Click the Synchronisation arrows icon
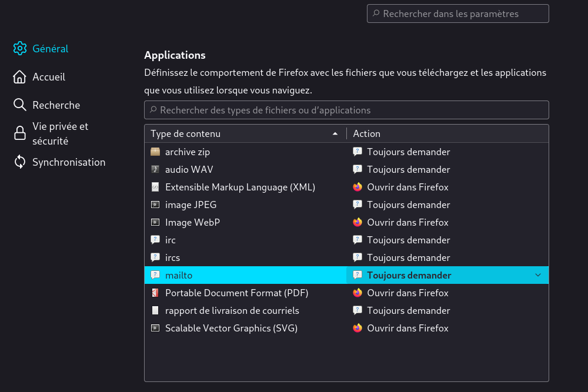This screenshot has width=588, height=392. tap(20, 162)
